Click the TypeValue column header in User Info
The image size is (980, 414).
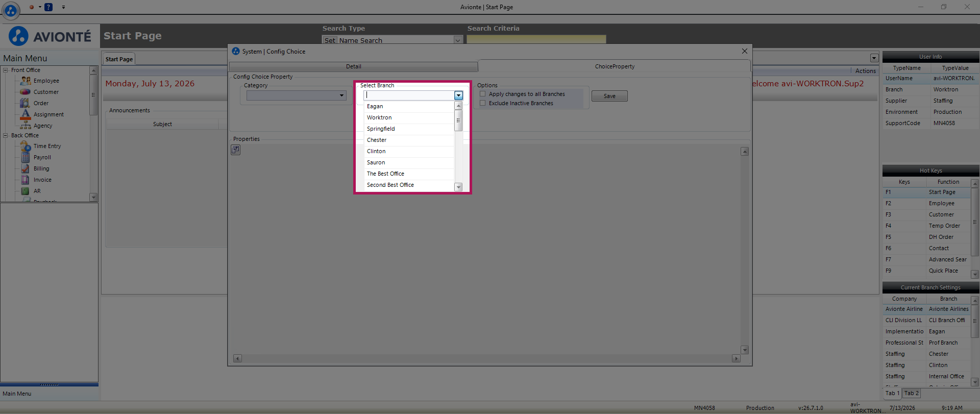(955, 68)
